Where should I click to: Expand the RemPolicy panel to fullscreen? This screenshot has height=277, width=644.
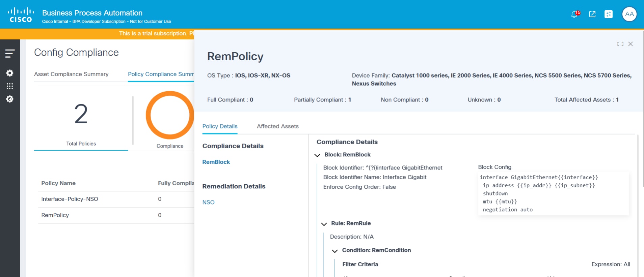point(620,44)
